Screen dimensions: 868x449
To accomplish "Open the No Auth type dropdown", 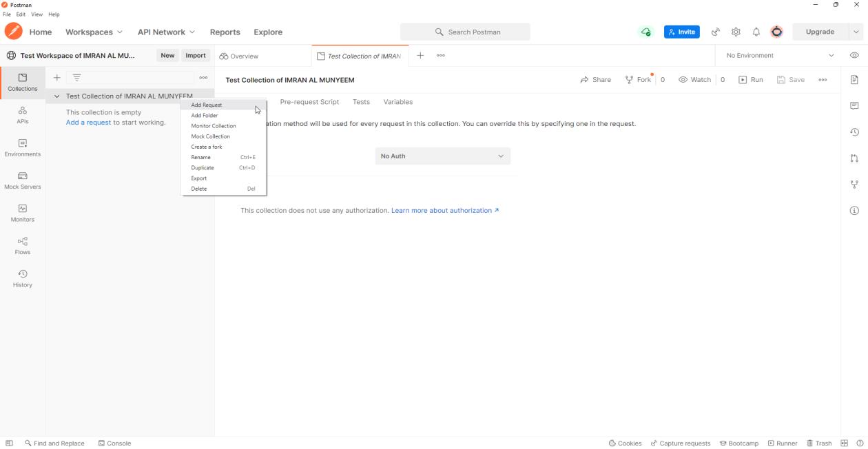I will (x=443, y=156).
